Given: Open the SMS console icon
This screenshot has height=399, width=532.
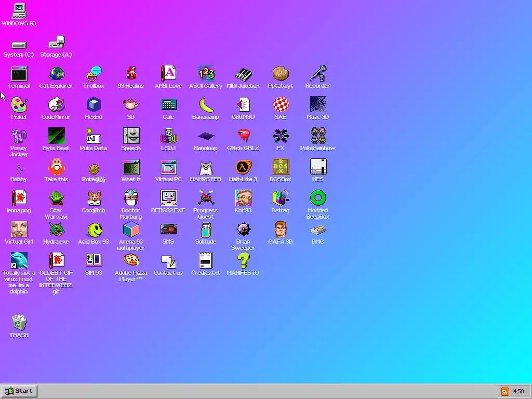Looking at the screenshot, I should tap(169, 230).
